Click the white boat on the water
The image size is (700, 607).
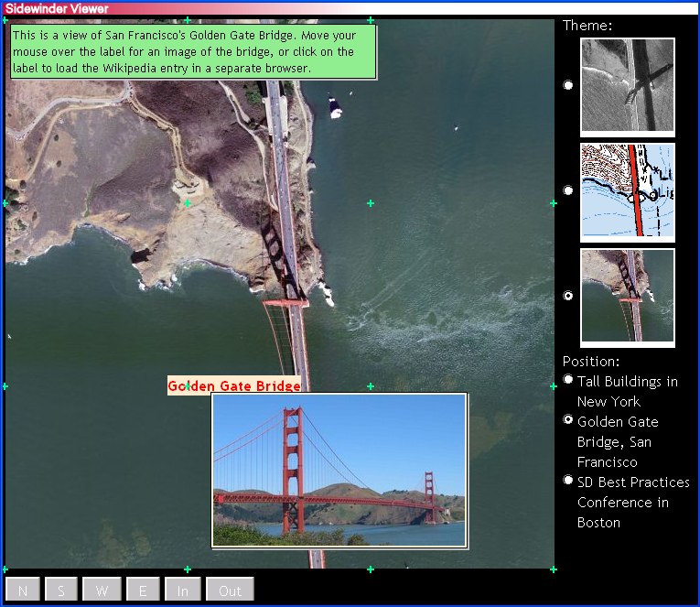[x=336, y=112]
